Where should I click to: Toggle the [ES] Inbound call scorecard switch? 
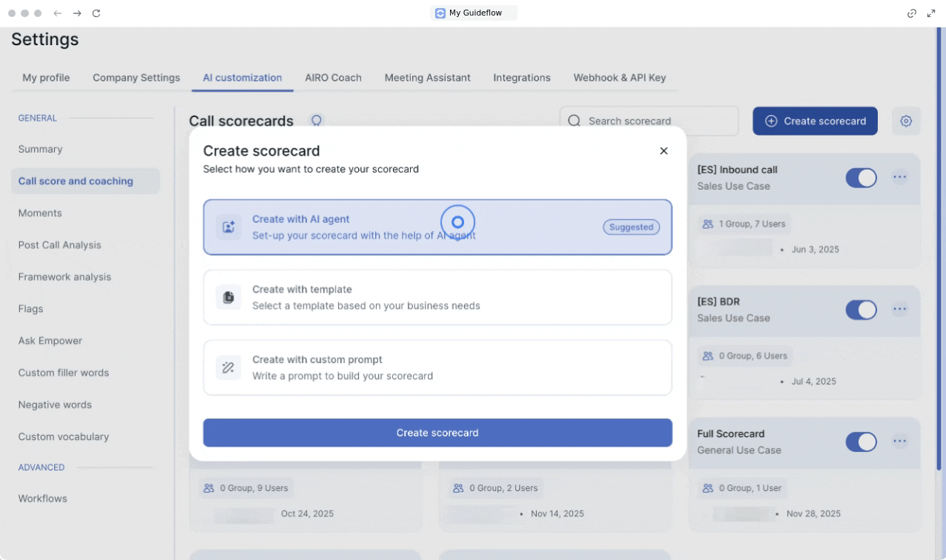[x=861, y=178]
